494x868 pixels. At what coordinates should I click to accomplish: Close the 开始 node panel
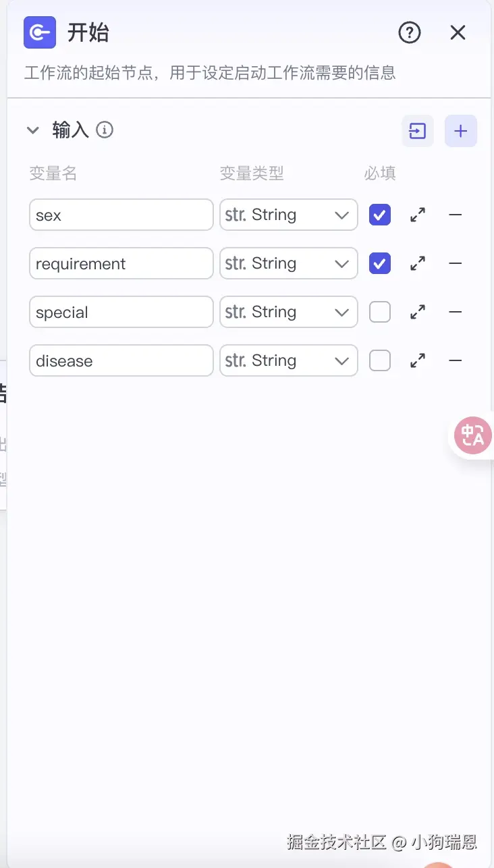click(458, 32)
